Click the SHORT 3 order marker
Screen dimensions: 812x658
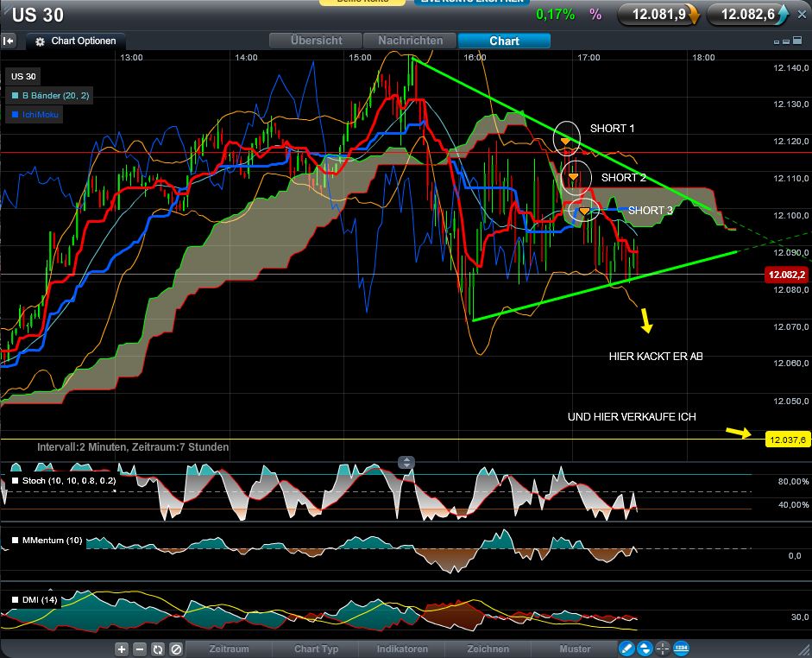tap(584, 211)
